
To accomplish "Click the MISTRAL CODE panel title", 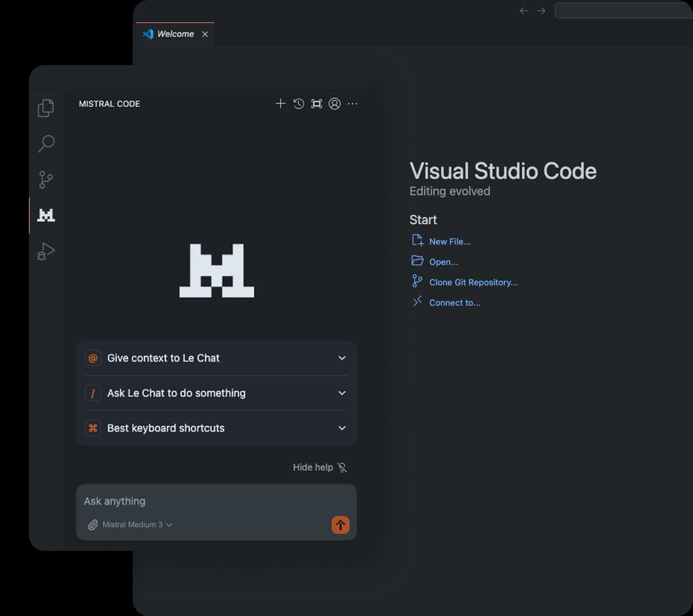I will point(109,104).
